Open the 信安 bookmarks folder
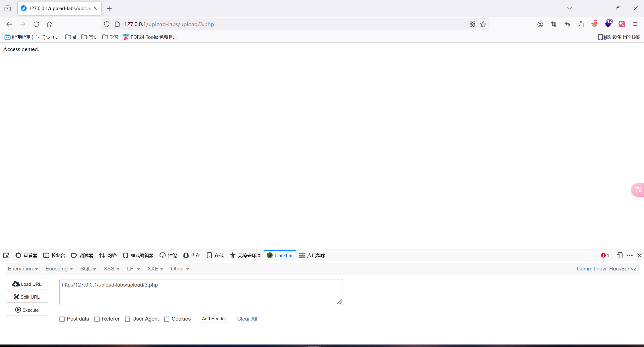Viewport: 644px width, 347px height. 89,37
